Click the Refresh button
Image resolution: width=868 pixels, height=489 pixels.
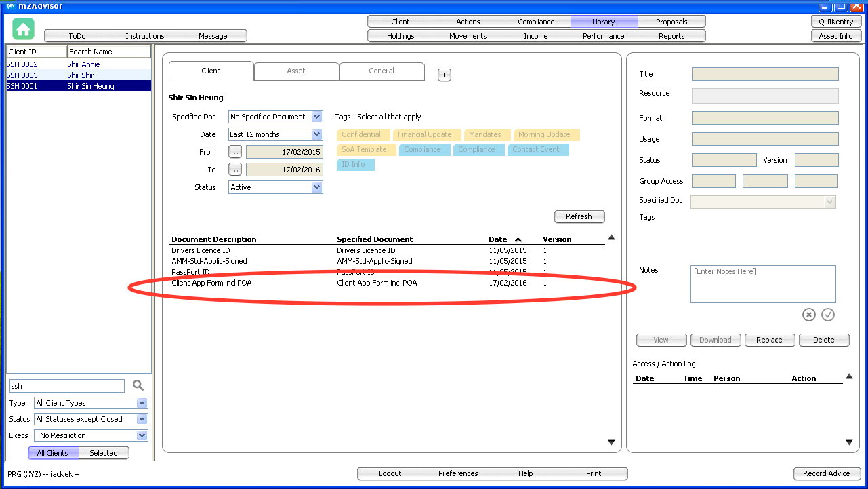579,216
